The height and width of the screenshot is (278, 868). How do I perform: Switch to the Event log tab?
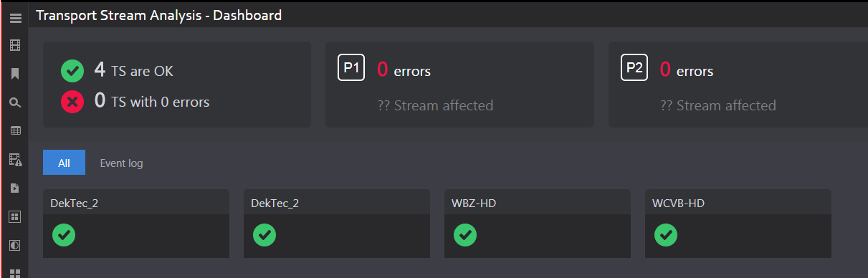[x=121, y=163]
